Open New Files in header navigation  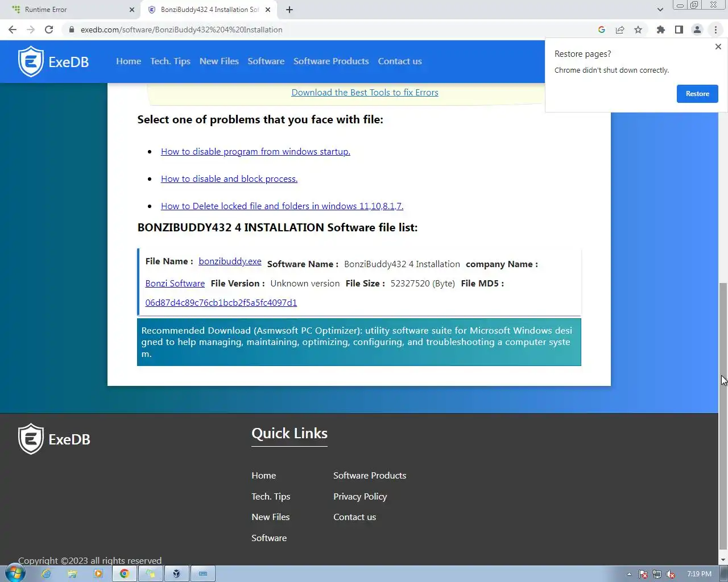(219, 61)
